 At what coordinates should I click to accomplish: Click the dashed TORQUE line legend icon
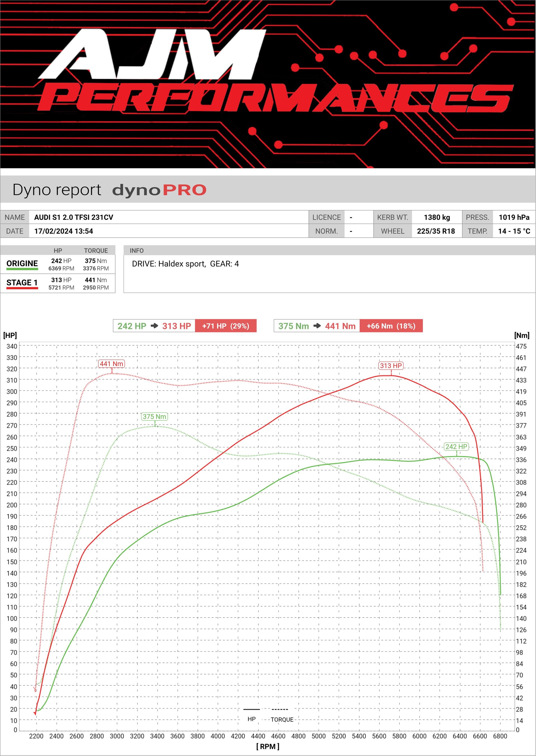(279, 709)
